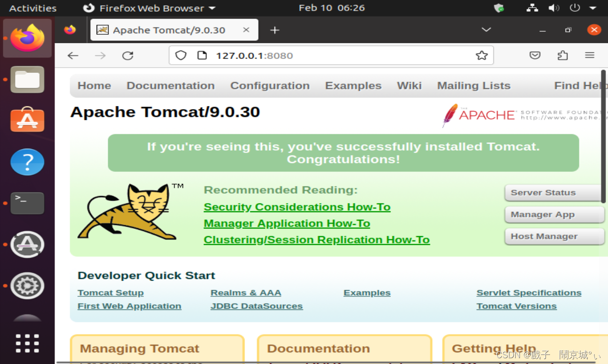
Task: Open Manager Application How-To link
Action: [287, 224]
